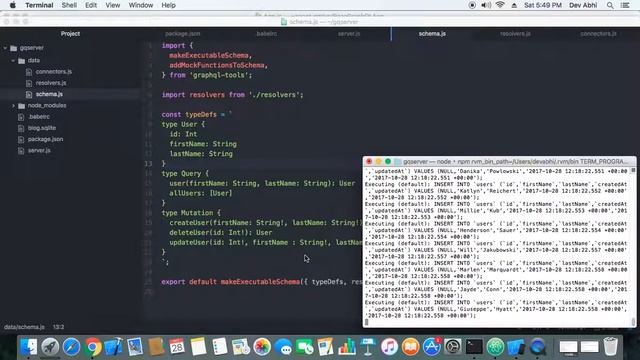The height and width of the screenshot is (360, 640).
Task: Click the volume speaker menu bar icon
Action: point(486,5)
